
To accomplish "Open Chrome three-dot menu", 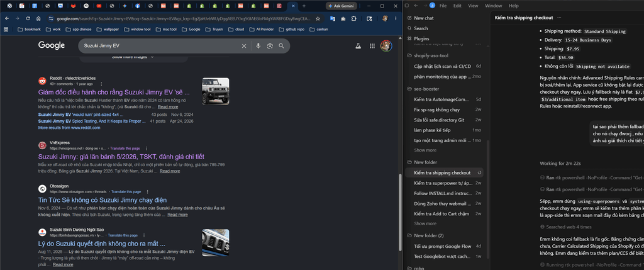I will 396,18.
